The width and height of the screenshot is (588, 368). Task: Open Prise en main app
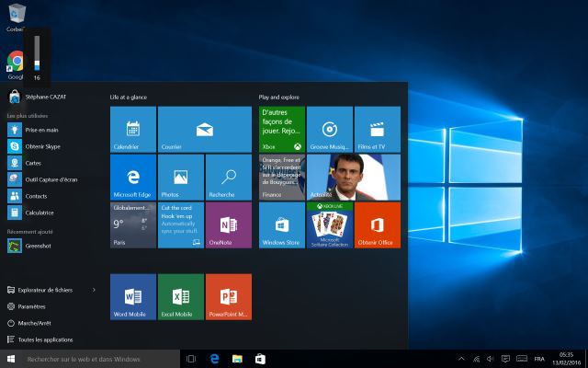pos(51,130)
